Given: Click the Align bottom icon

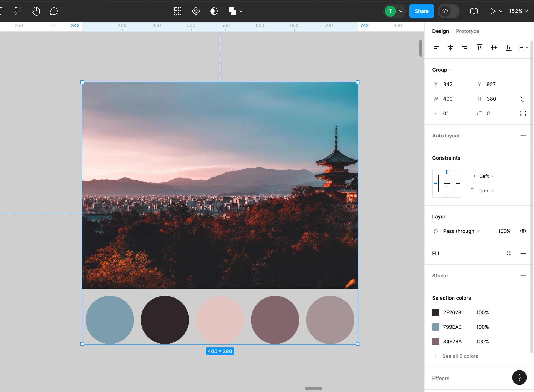Looking at the screenshot, I should [508, 47].
